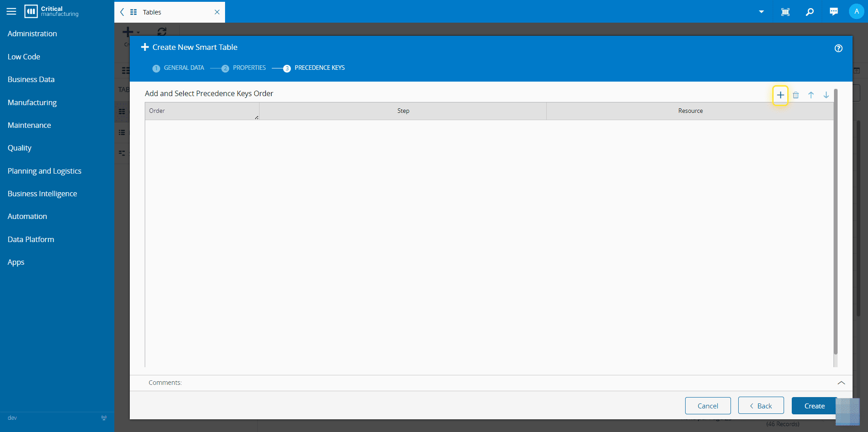
Task: Open the chat messages icon
Action: (x=834, y=12)
